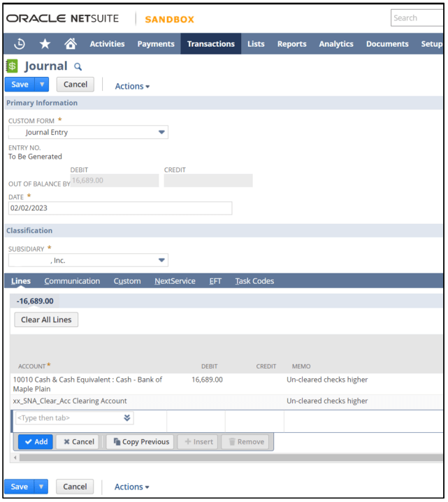The width and height of the screenshot is (448, 502).
Task: Click the bottom Save button
Action: (19, 487)
